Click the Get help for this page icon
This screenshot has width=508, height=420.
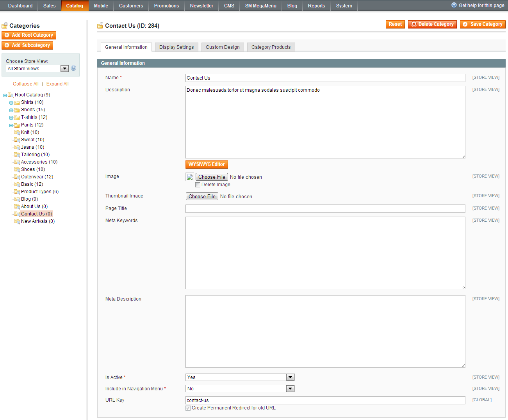pos(454,5)
